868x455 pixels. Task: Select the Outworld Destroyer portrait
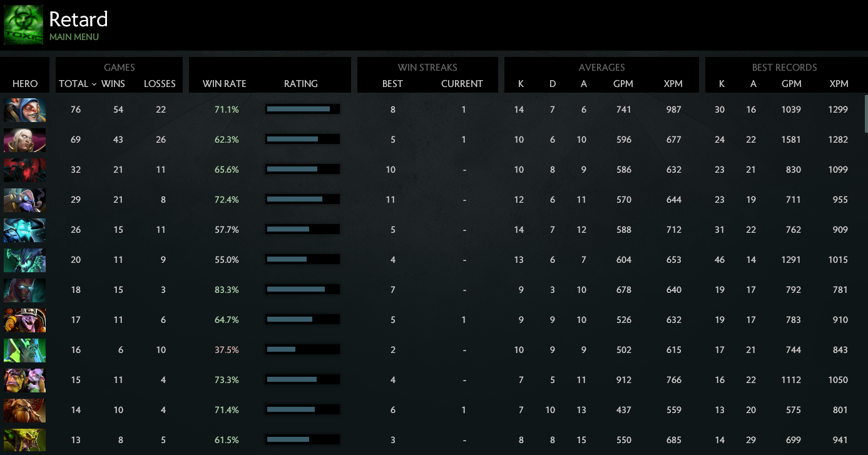(24, 260)
